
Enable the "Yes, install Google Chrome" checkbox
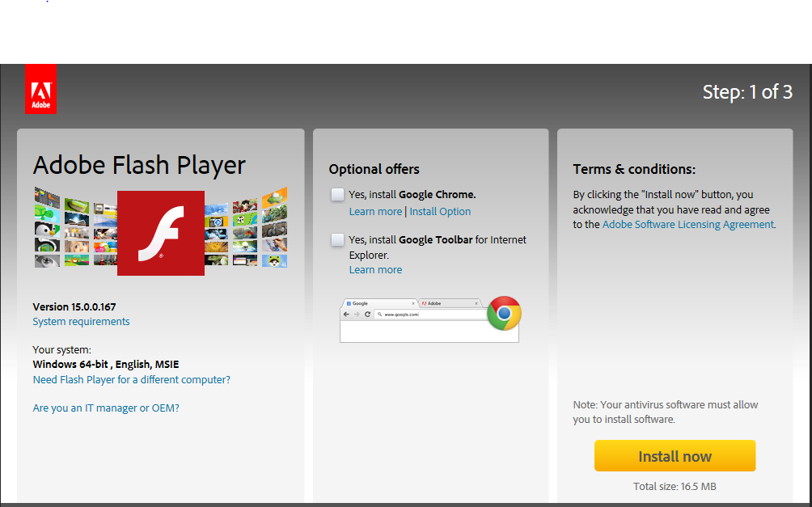[x=337, y=194]
